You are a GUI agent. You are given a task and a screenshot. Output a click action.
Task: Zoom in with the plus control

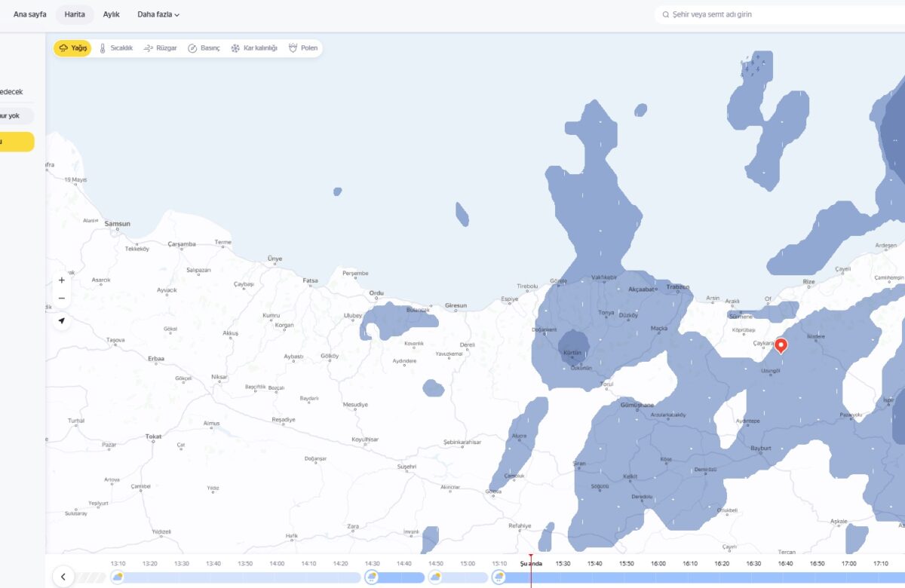[x=61, y=280]
